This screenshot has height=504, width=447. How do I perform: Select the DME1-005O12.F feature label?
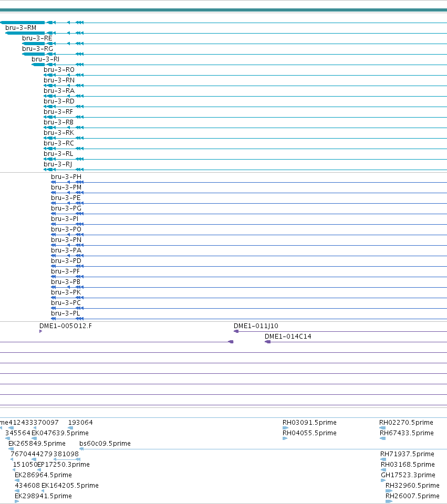66,326
